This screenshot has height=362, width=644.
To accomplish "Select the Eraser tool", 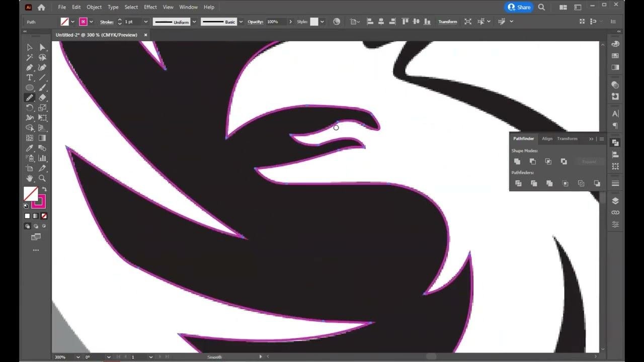I will coord(42,98).
